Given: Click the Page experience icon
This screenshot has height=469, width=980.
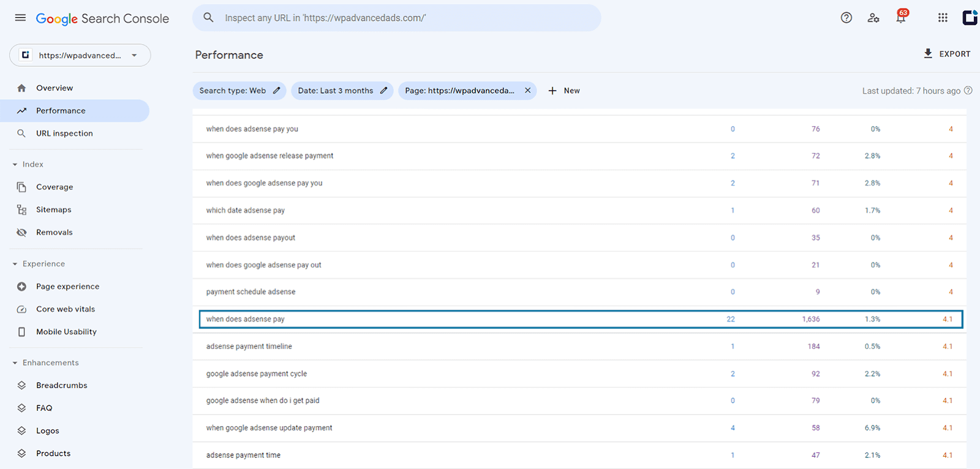Looking at the screenshot, I should point(22,286).
